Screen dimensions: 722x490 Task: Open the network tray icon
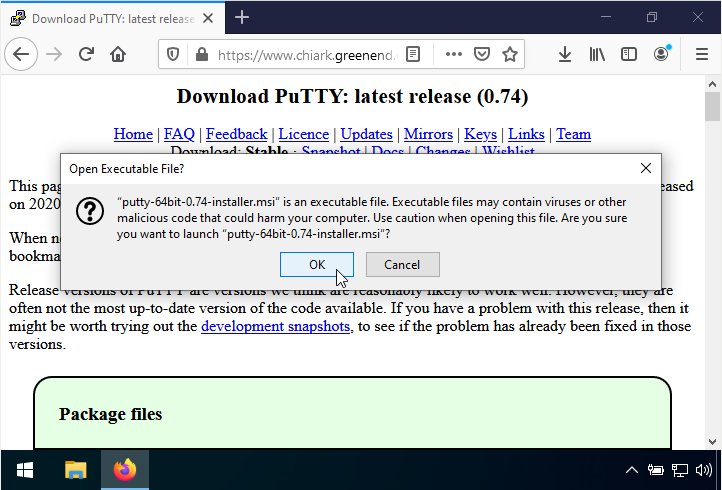pos(680,470)
